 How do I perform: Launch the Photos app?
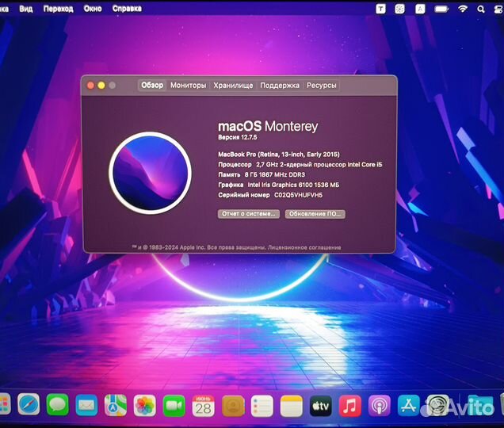[x=145, y=406]
